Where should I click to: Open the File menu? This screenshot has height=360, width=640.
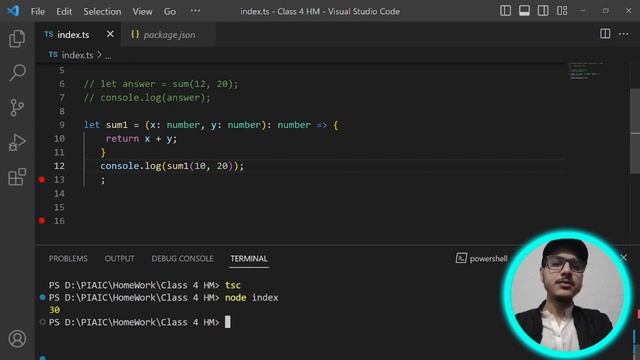[x=38, y=11]
